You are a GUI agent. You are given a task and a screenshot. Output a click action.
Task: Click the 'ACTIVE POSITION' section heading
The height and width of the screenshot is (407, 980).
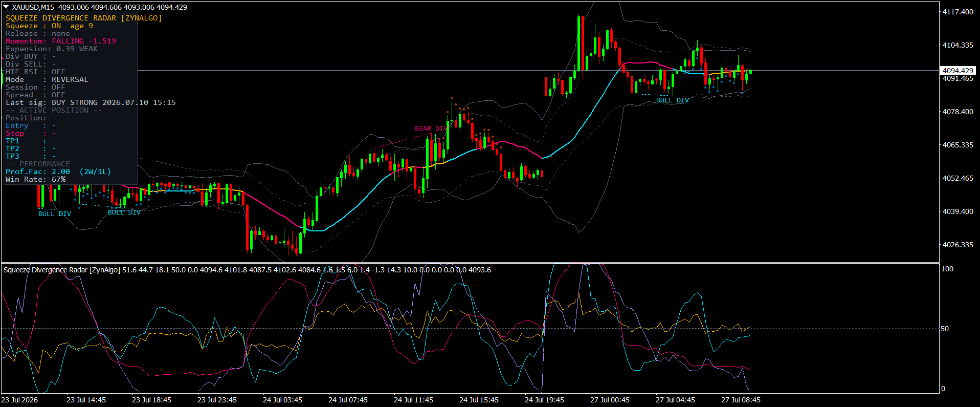click(x=54, y=110)
